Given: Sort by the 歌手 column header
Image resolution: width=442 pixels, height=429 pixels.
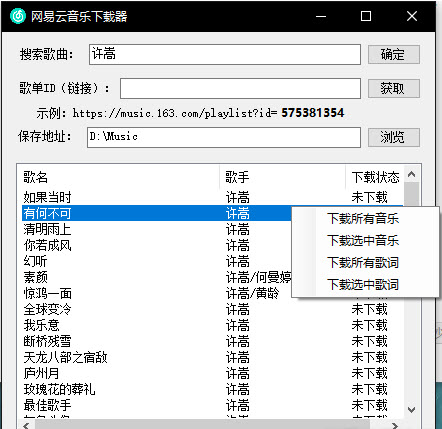Looking at the screenshot, I should [x=237, y=177].
